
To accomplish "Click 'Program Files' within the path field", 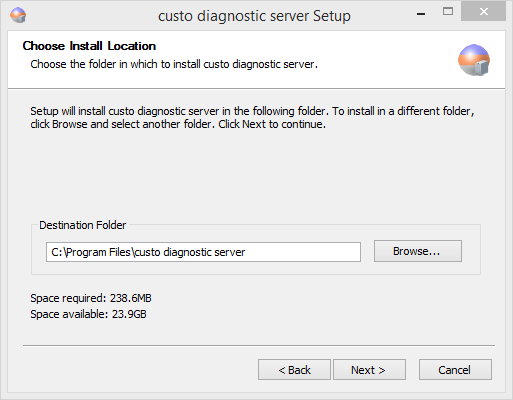I will pyautogui.click(x=98, y=252).
